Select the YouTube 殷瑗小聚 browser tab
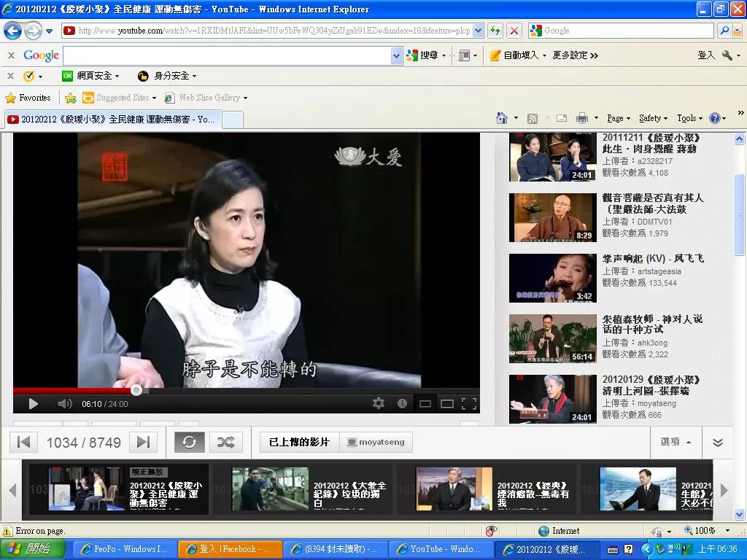The width and height of the screenshot is (747, 560). coord(113,120)
